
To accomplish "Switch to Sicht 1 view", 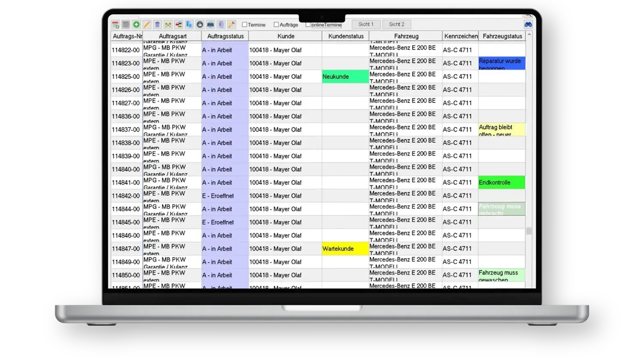I will [x=366, y=24].
